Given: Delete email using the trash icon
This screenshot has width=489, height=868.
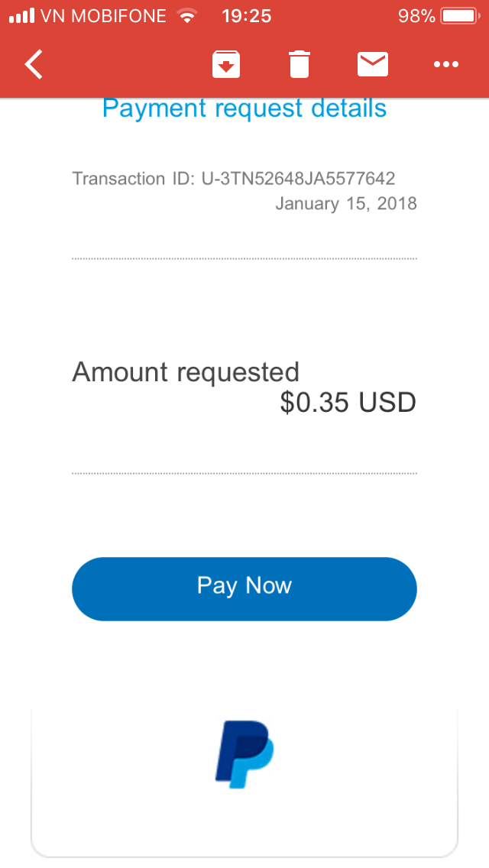Looking at the screenshot, I should click(300, 65).
